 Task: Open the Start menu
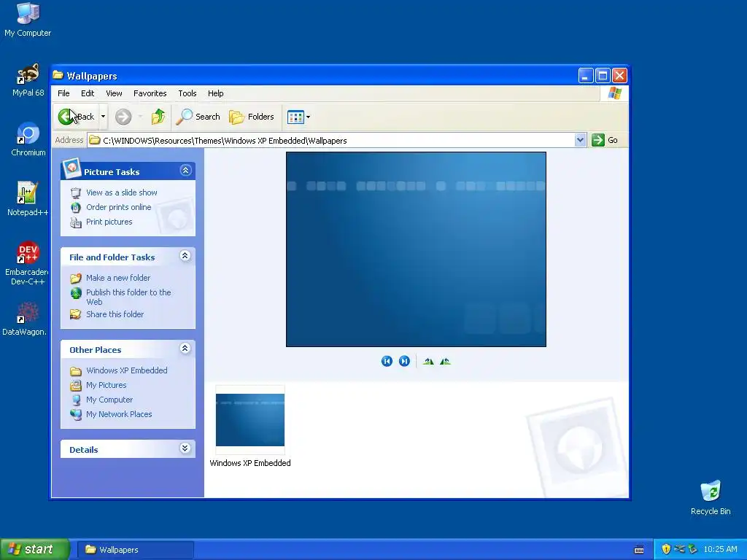tap(34, 549)
